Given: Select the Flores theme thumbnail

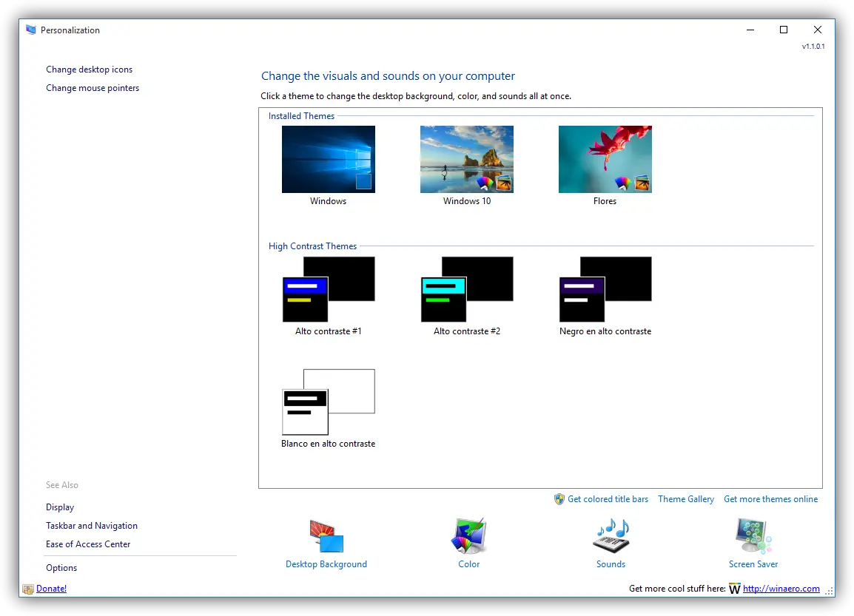Looking at the screenshot, I should pyautogui.click(x=605, y=160).
